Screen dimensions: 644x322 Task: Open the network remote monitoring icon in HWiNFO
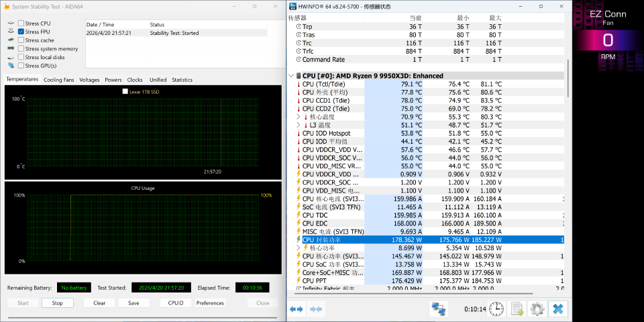[x=439, y=309]
